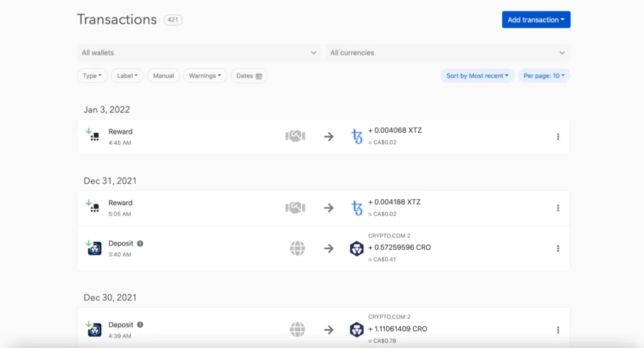Viewport: 644px width, 348px height.
Task: Select the '+ 0.57259596 CRO' amount
Action: (399, 247)
